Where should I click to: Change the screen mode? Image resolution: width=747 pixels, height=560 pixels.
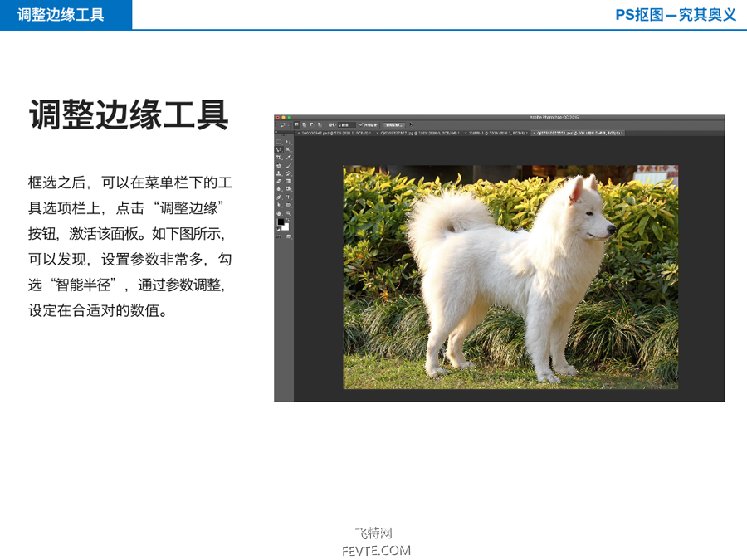click(288, 236)
